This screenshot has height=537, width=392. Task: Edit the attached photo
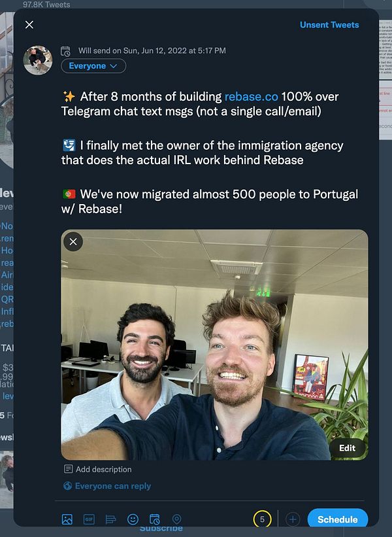tap(347, 448)
